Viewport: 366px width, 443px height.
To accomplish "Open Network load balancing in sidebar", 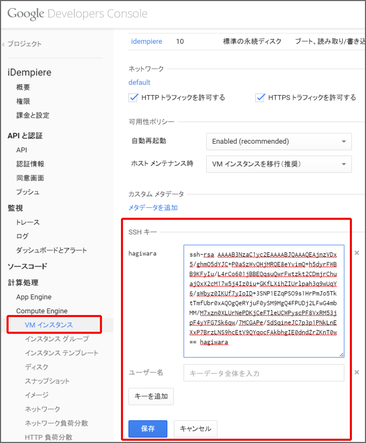I will 56,423.
